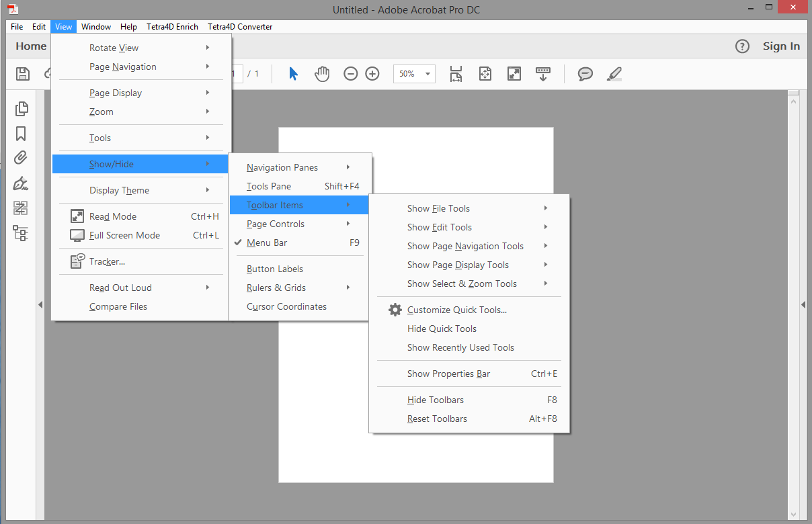The image size is (812, 524).
Task: Click Sign In link
Action: [x=781, y=46]
